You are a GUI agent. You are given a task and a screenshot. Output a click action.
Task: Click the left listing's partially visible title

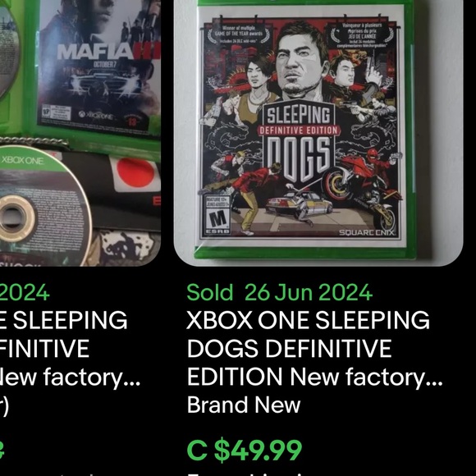click(70, 348)
